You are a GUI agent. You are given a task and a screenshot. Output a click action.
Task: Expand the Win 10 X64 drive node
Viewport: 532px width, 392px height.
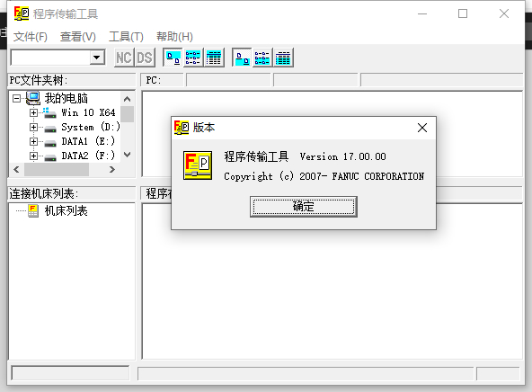coord(33,112)
